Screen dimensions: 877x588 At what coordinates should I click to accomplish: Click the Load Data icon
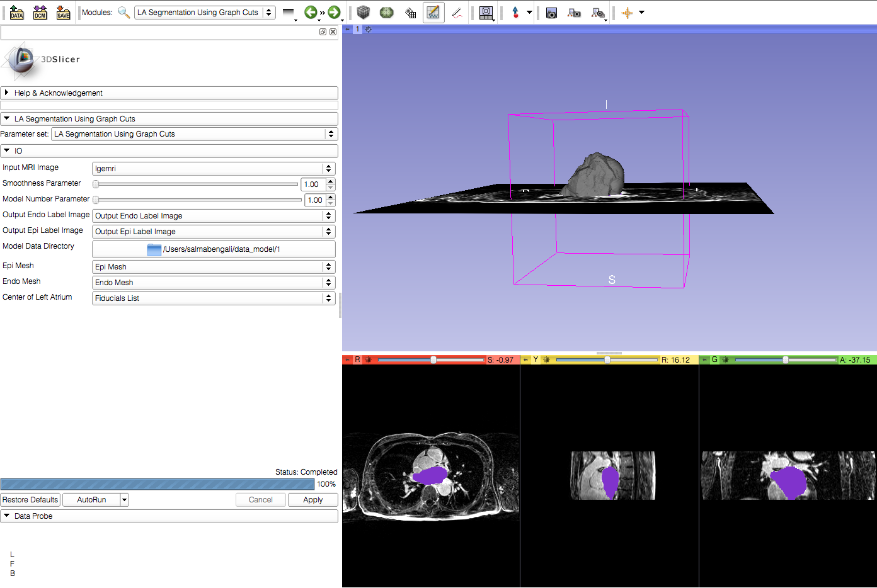tap(17, 13)
